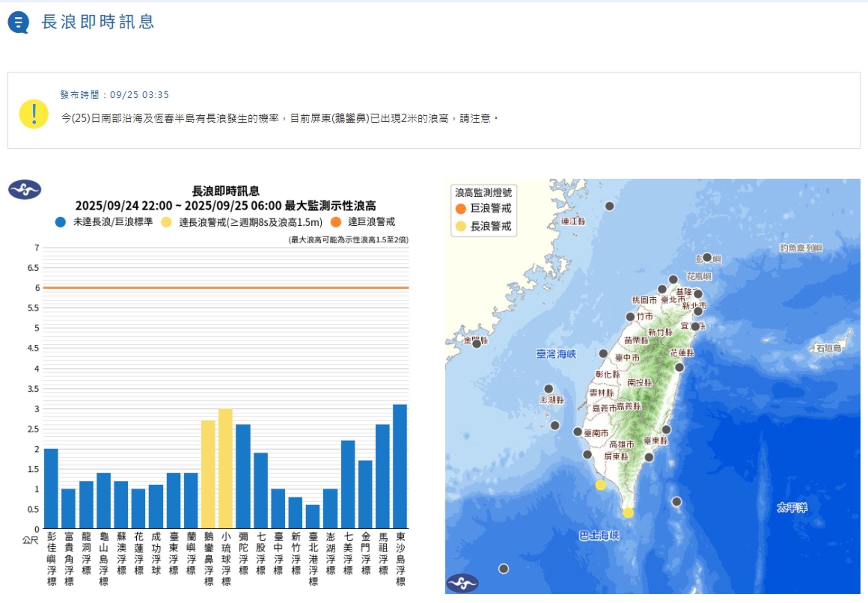
Task: Click the yellow exclamation warning icon
Action: pos(34,114)
